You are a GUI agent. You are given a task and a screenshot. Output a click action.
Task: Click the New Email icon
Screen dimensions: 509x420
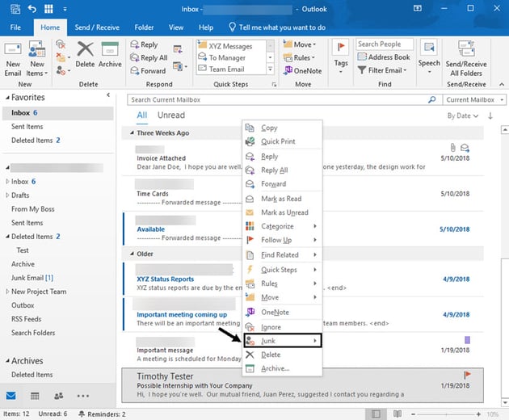pyautogui.click(x=13, y=58)
